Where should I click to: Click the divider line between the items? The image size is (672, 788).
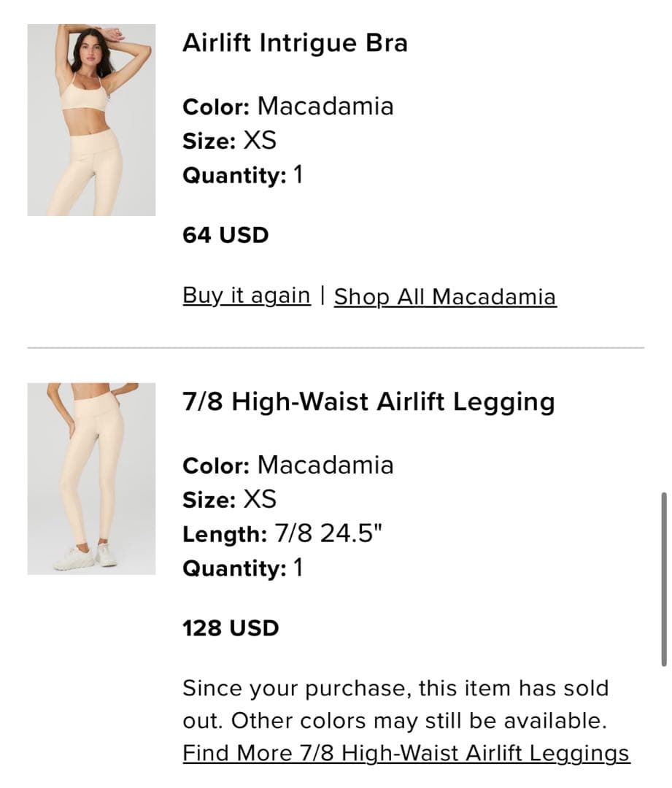point(336,348)
